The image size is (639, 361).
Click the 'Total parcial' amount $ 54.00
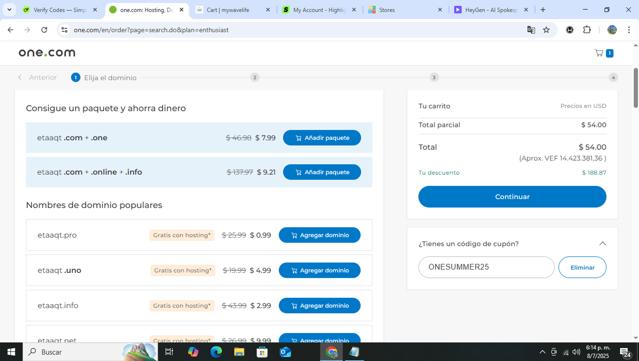pos(593,125)
